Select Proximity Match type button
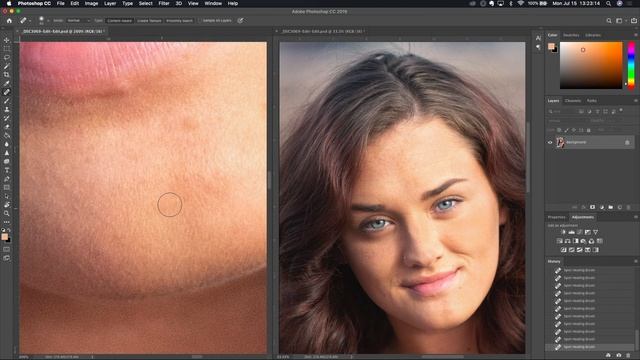 [x=179, y=20]
